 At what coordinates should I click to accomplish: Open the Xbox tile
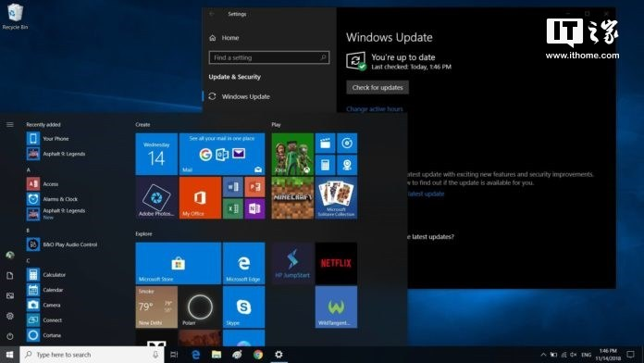pos(292,154)
